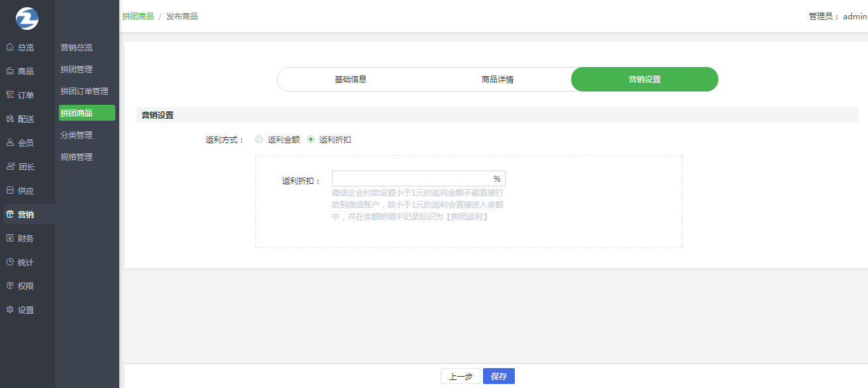The height and width of the screenshot is (388, 868).
Task: Click the 拼团商品 breadcrumb link
Action: tap(138, 16)
